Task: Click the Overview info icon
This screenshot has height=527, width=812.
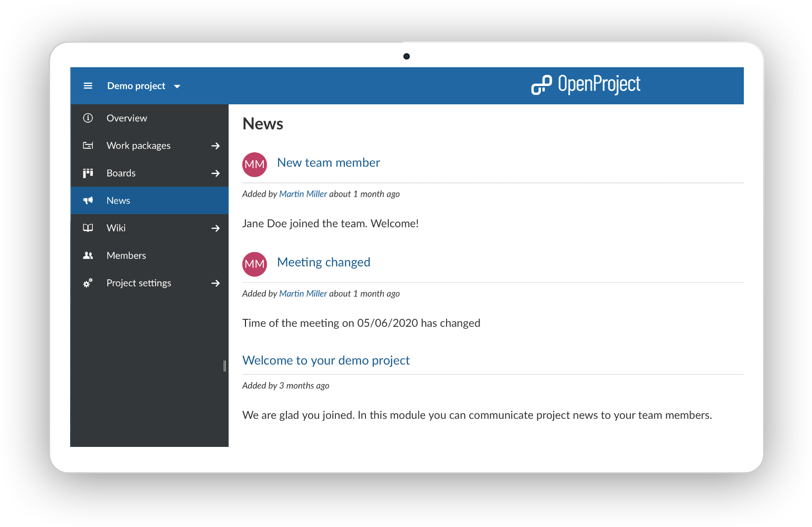Action: click(x=88, y=118)
